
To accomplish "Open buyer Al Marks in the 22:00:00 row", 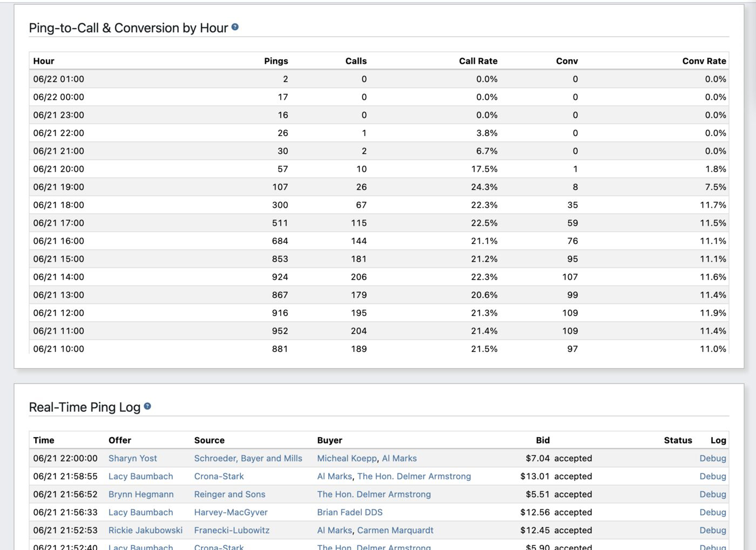I will point(400,458).
